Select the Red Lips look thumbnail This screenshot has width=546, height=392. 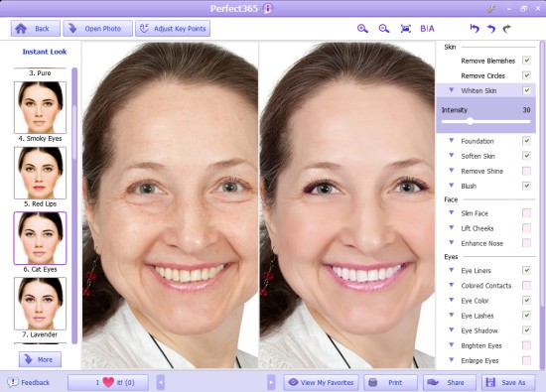[x=40, y=173]
